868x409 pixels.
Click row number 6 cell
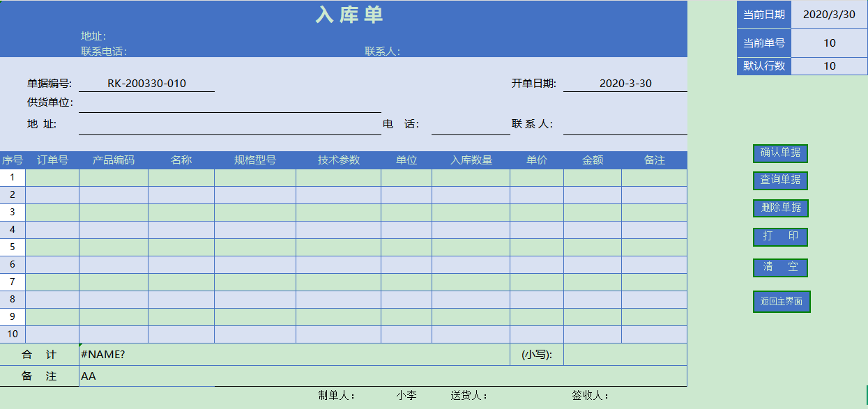(x=13, y=265)
